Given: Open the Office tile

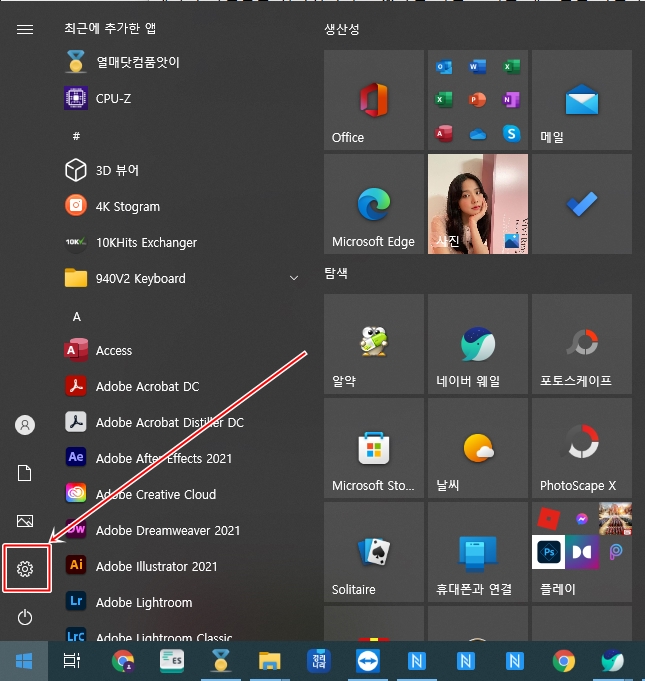Looking at the screenshot, I should (374, 100).
